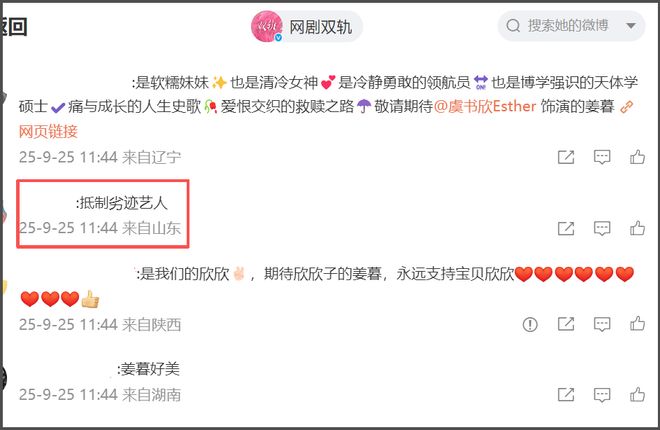This screenshot has height=430, width=660.
Task: Open the @虞书欣Esther mention link
Action: (485, 106)
